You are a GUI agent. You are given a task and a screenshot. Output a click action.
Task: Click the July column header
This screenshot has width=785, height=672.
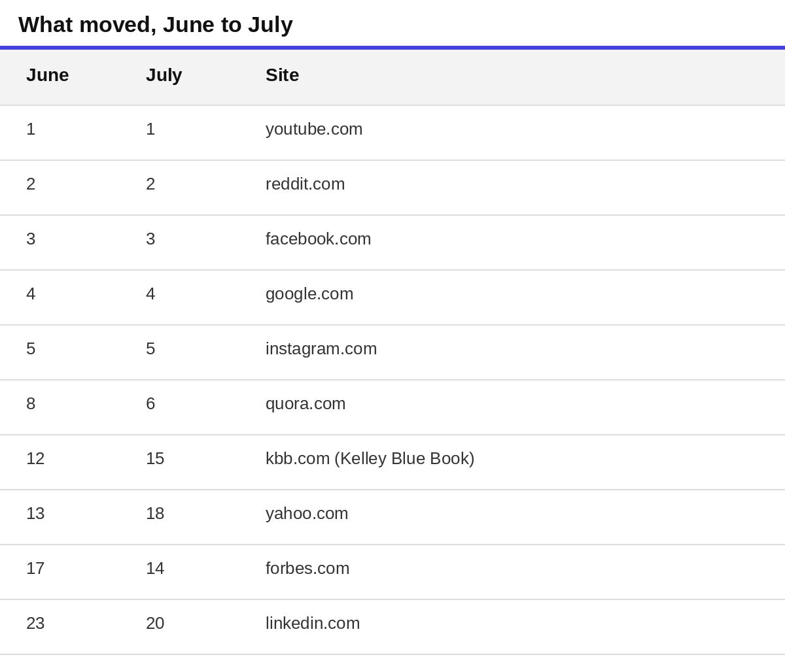(x=164, y=75)
